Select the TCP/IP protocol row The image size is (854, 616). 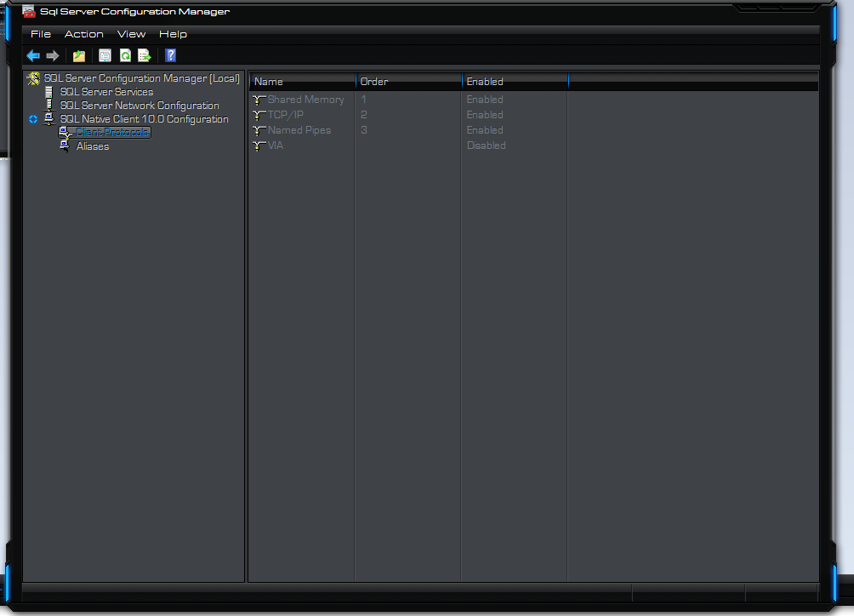285,115
